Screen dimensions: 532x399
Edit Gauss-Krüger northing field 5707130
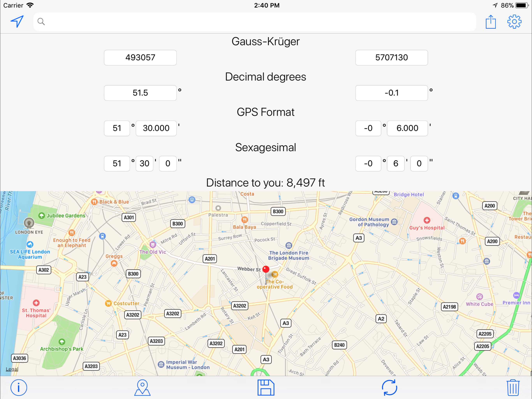click(392, 57)
